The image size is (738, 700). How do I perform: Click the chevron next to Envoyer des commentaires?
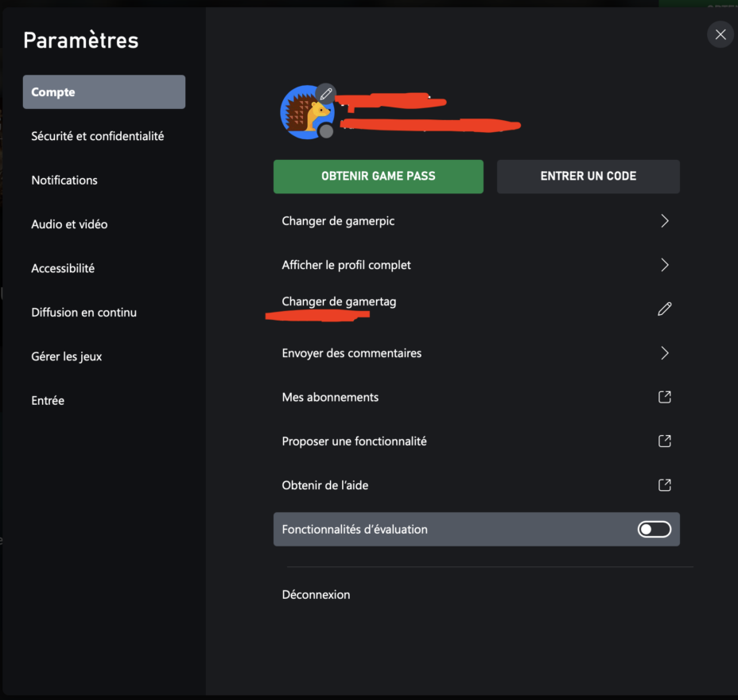click(x=664, y=352)
